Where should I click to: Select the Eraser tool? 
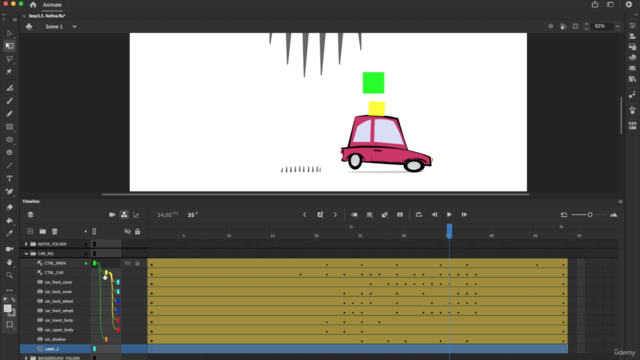pyautogui.click(x=9, y=207)
